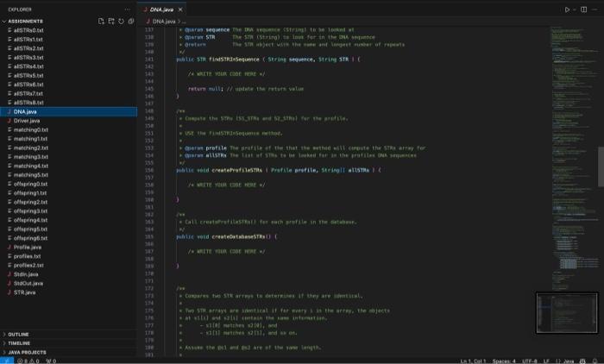Click the editor minimap overview
Screen dimensions: 604x364
pyautogui.click(x=574, y=158)
